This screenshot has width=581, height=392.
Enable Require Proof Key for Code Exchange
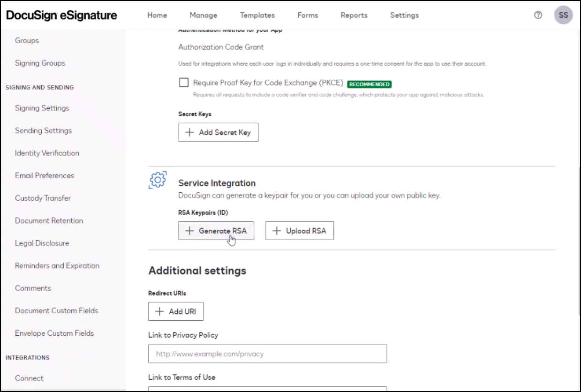pos(184,83)
